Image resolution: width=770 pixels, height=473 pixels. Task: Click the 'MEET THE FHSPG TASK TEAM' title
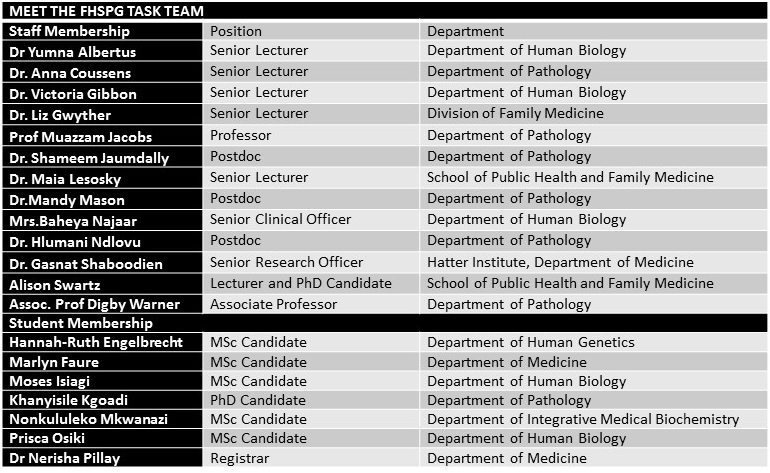106,11
